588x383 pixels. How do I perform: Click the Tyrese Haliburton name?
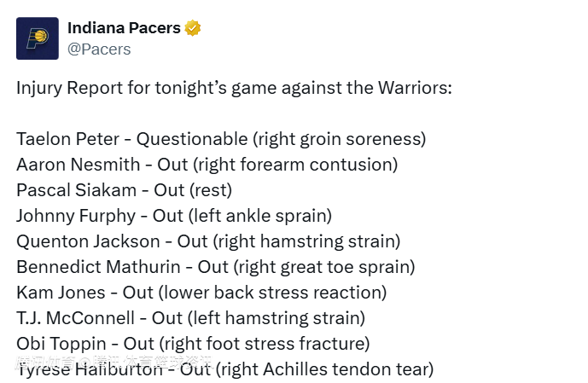pyautogui.click(x=89, y=371)
